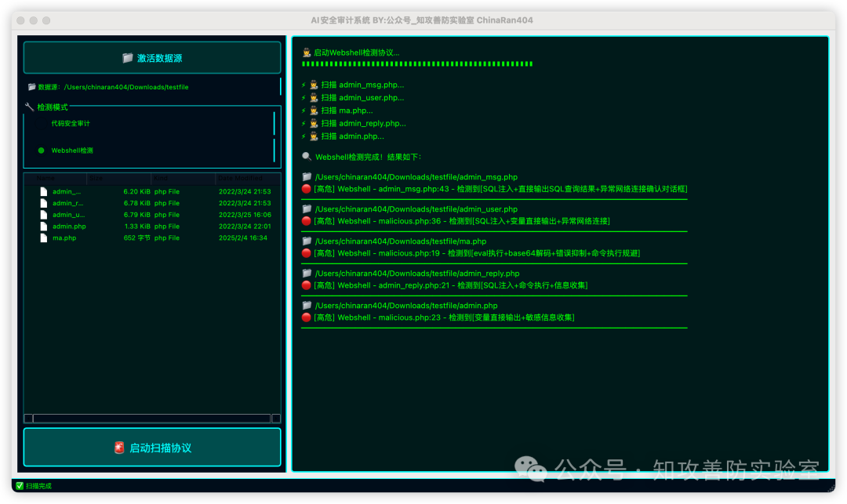
Task: Click the green scan progress bar
Action: click(417, 63)
